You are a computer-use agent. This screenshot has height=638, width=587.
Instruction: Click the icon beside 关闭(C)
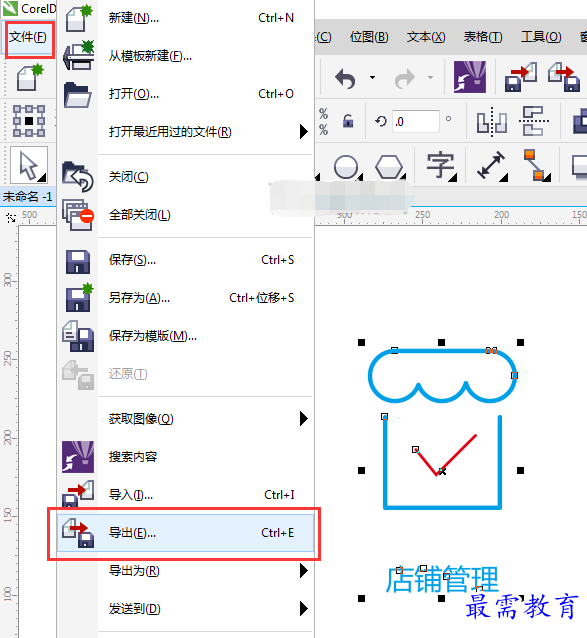click(78, 177)
